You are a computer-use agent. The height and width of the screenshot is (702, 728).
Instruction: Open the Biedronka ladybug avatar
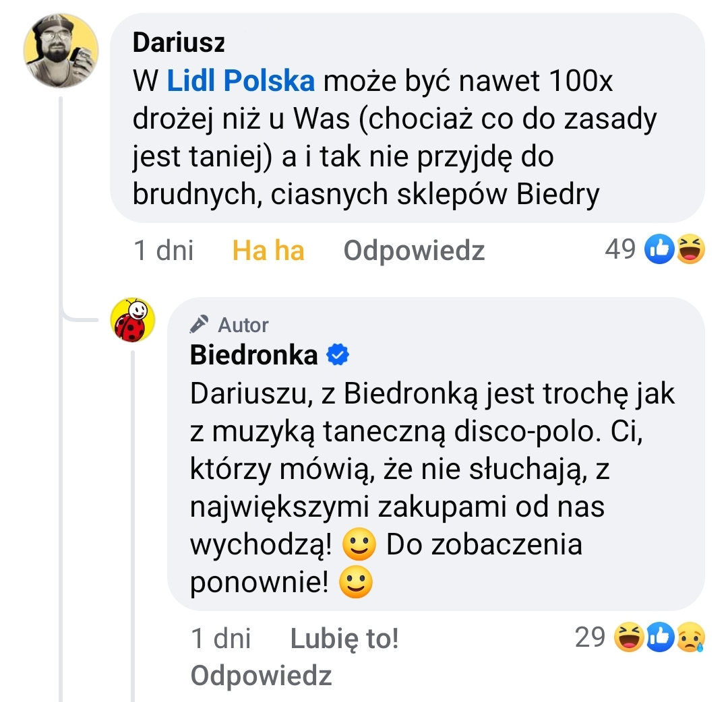coord(132,320)
